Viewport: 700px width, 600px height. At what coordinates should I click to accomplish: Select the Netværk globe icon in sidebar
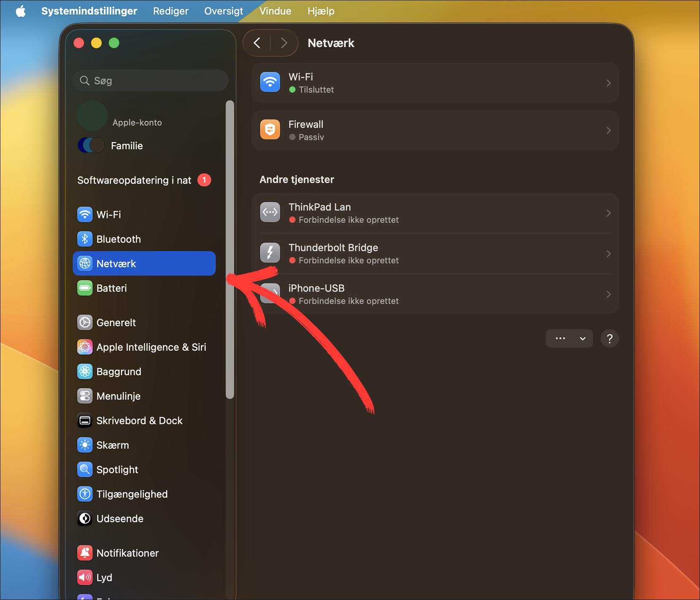pyautogui.click(x=85, y=263)
